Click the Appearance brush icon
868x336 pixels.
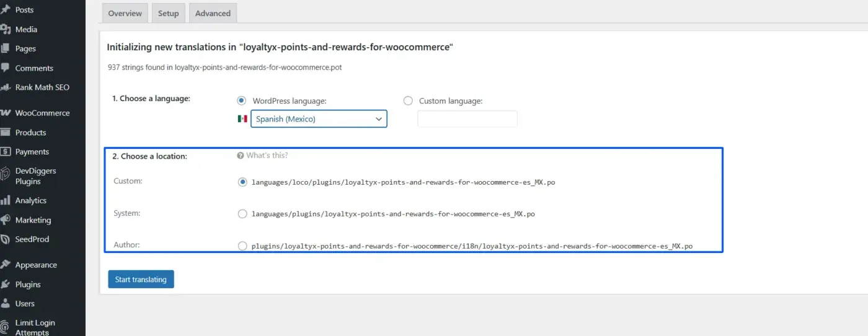pyautogui.click(x=5, y=265)
